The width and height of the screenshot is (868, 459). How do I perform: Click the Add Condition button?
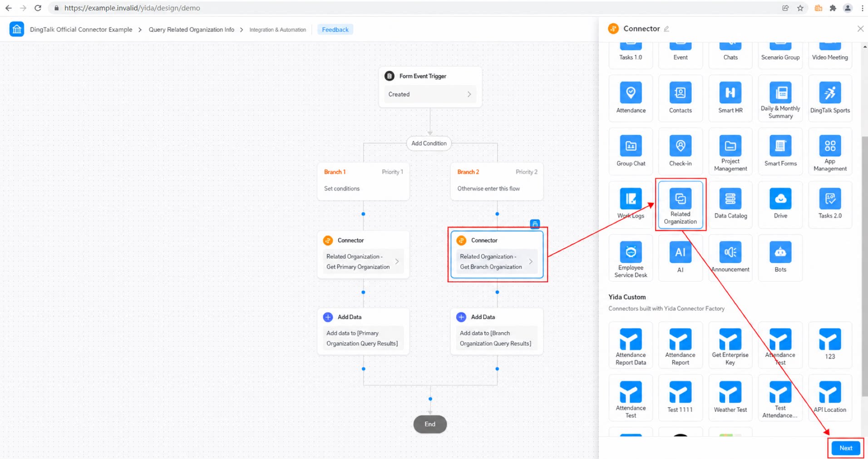point(429,143)
